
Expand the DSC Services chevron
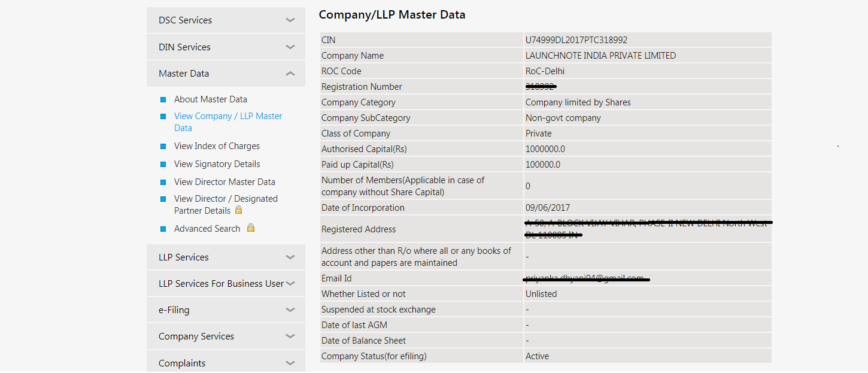pyautogui.click(x=290, y=20)
